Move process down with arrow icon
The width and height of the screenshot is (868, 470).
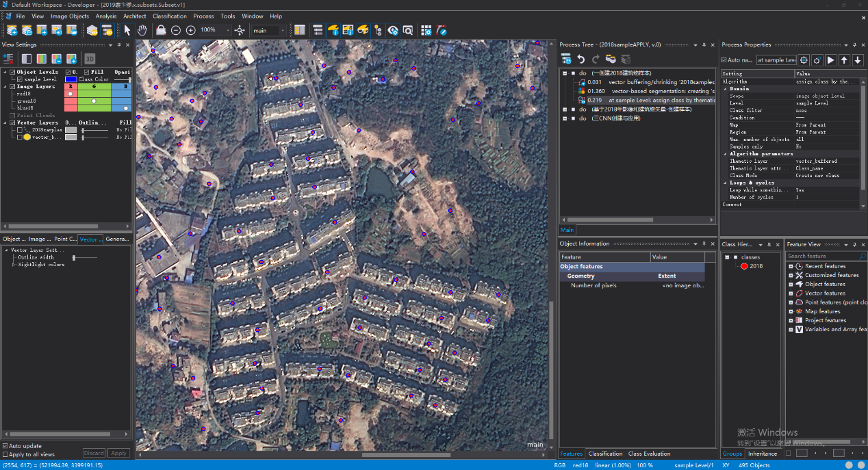click(x=858, y=60)
